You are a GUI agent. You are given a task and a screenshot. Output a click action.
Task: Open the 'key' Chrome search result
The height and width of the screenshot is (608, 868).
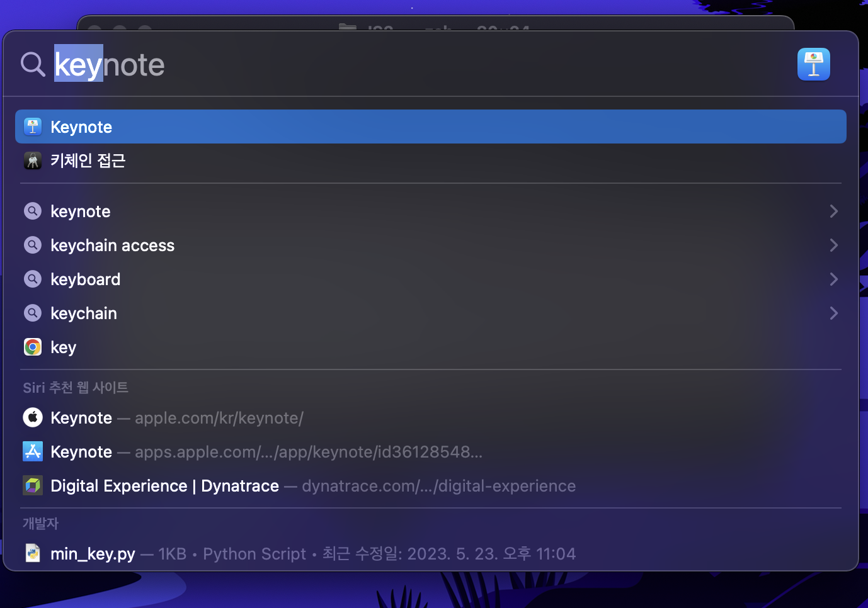point(431,347)
